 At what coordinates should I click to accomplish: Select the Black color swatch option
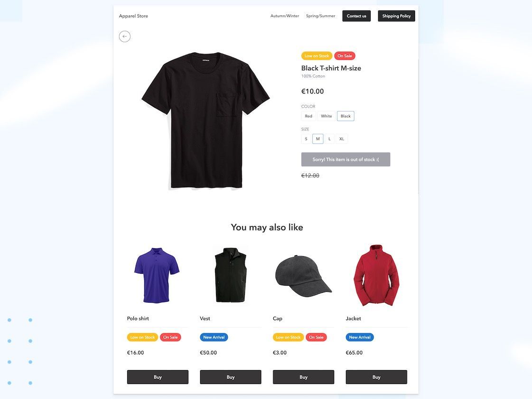click(x=346, y=116)
